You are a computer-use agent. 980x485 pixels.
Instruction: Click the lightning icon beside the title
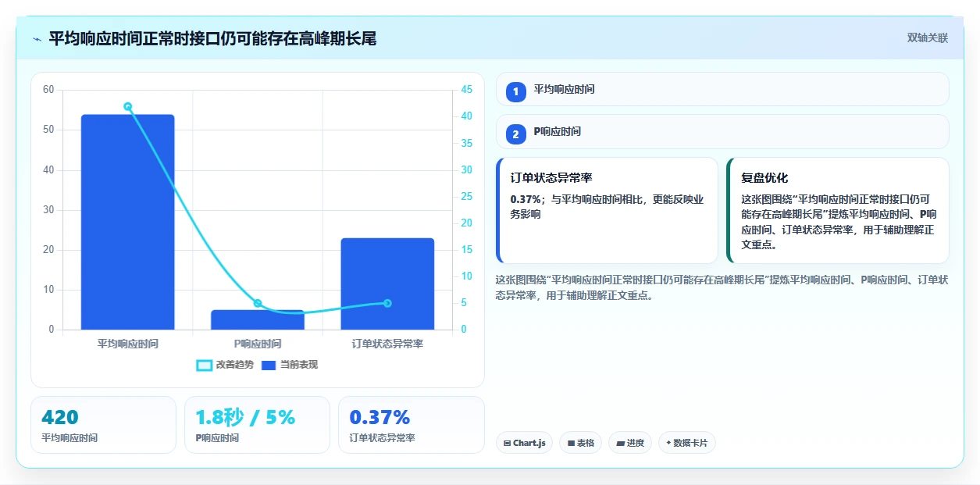pos(37,38)
